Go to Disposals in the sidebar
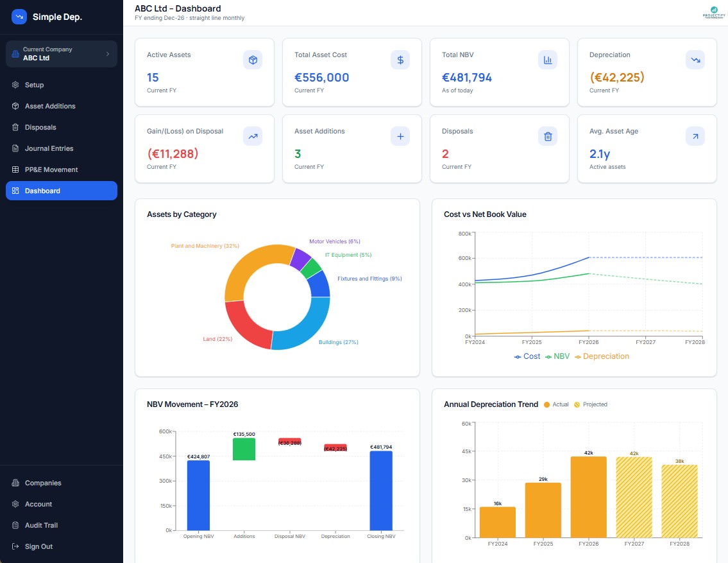 [62, 127]
